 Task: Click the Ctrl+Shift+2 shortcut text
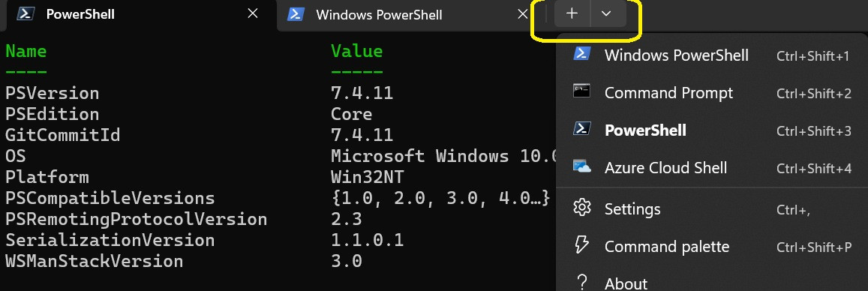pyautogui.click(x=814, y=94)
